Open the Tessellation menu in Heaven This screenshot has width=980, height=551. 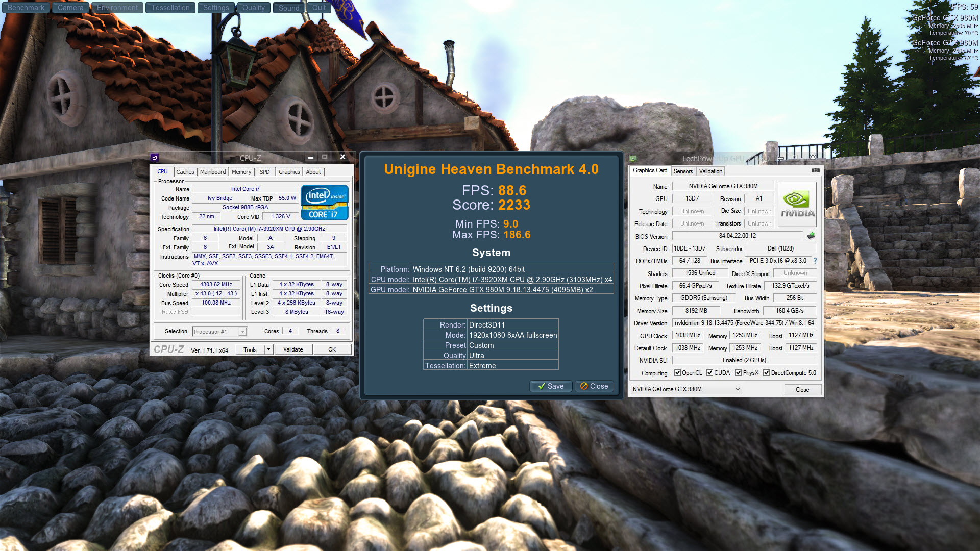tap(170, 8)
